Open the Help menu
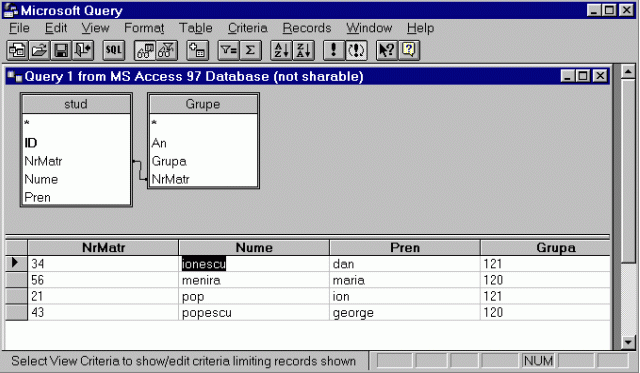 (x=420, y=28)
